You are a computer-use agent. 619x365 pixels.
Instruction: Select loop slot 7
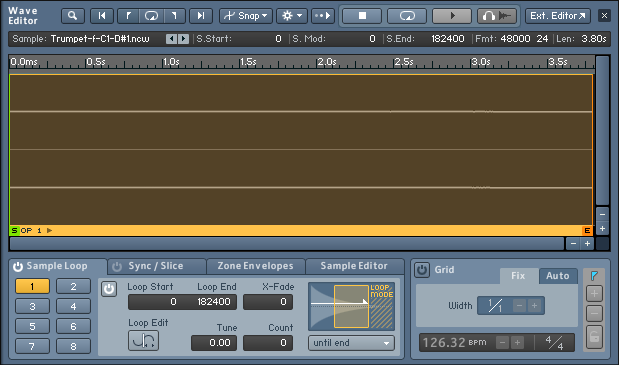pyautogui.click(x=32, y=346)
